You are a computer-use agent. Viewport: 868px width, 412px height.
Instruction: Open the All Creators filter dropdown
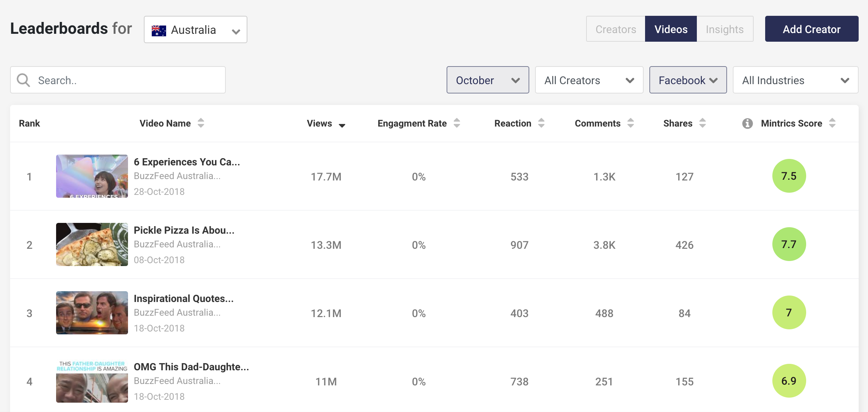pos(589,80)
